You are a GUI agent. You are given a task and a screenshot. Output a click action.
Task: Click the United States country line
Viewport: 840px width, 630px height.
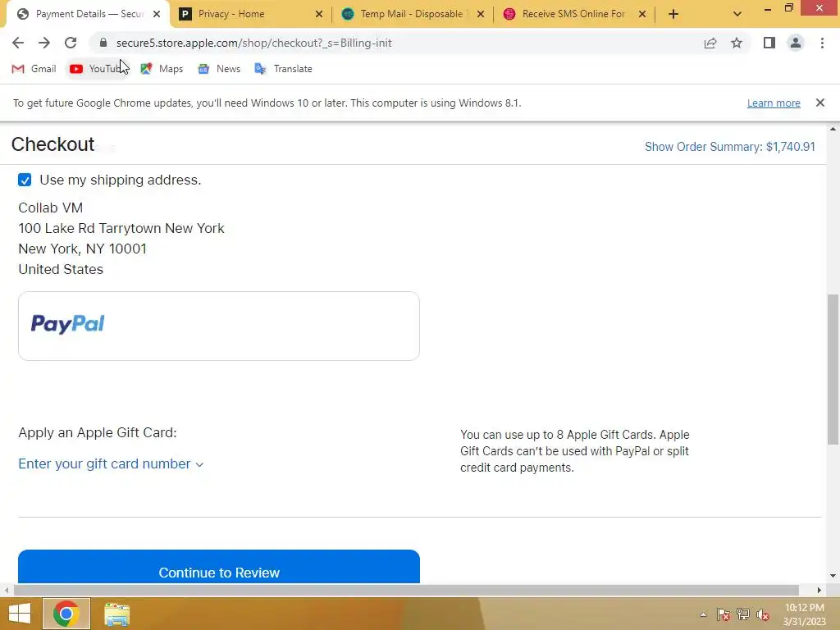click(x=61, y=269)
